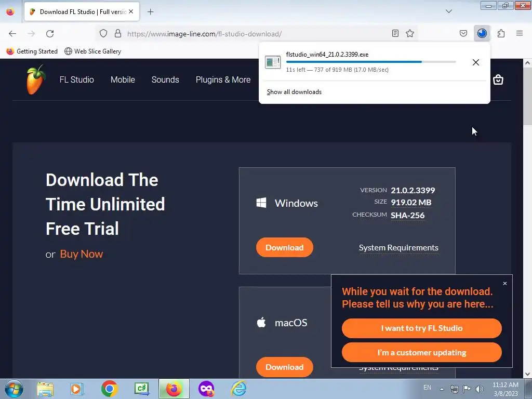Show hidden system tray icons

point(442,389)
